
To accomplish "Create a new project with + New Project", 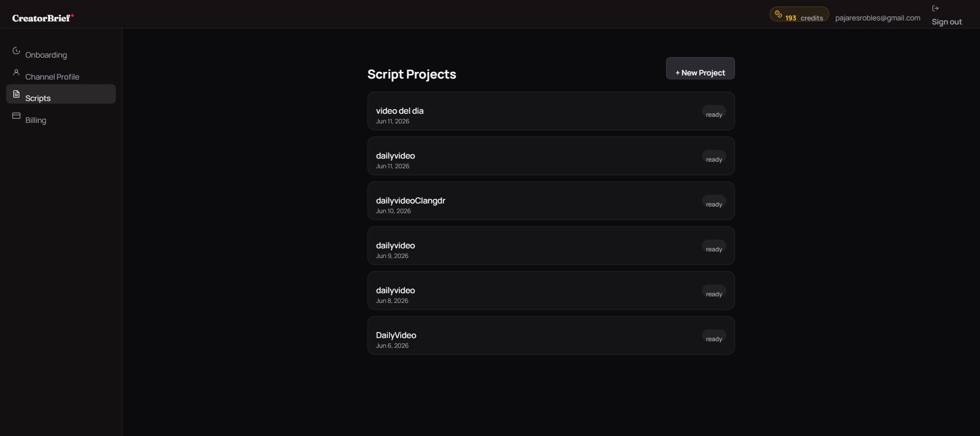I will (700, 68).
